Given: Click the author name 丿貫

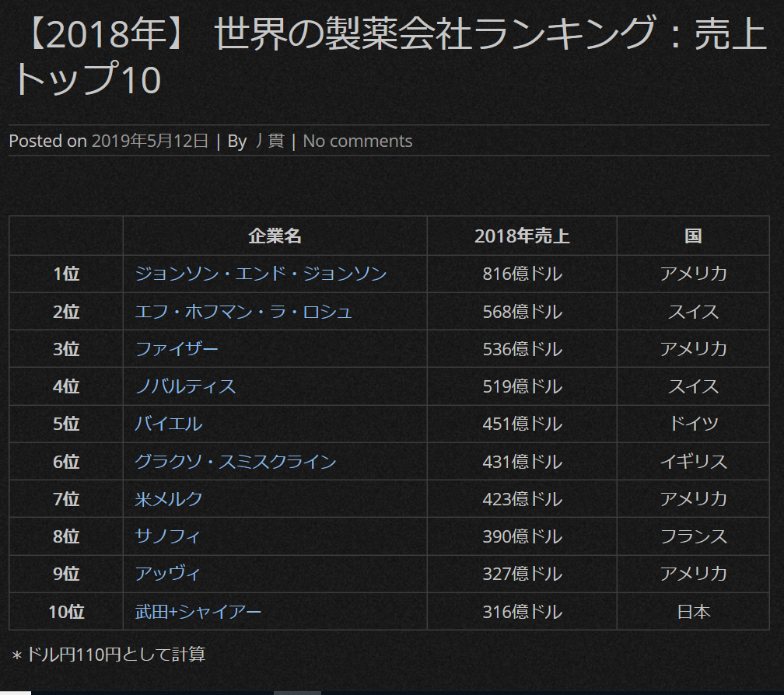Looking at the screenshot, I should click(269, 141).
